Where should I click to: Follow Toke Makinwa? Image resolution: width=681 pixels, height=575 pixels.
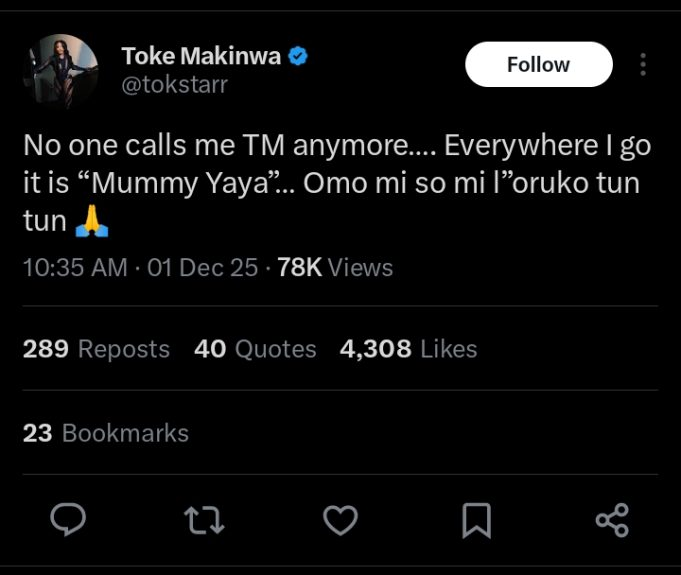[x=538, y=64]
